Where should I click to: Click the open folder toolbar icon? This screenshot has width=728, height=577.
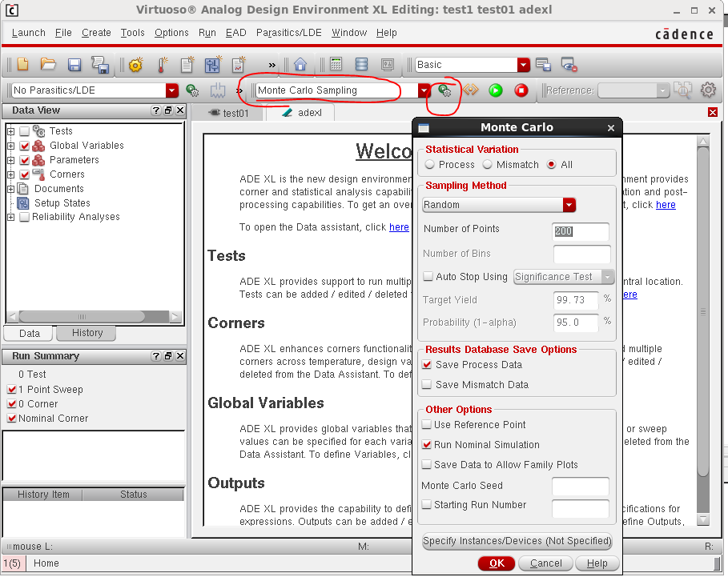pos(48,64)
